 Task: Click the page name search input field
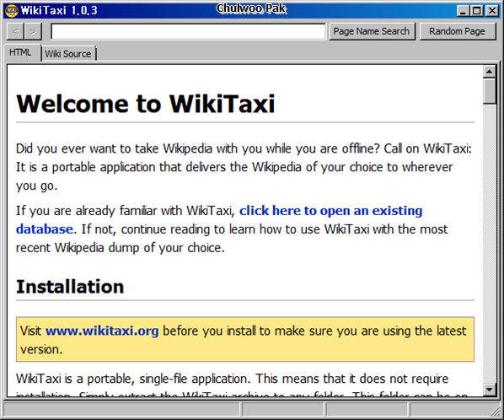click(188, 31)
